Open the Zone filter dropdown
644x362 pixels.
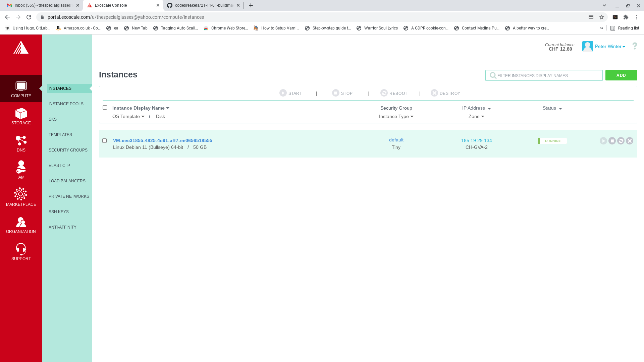pos(476,117)
